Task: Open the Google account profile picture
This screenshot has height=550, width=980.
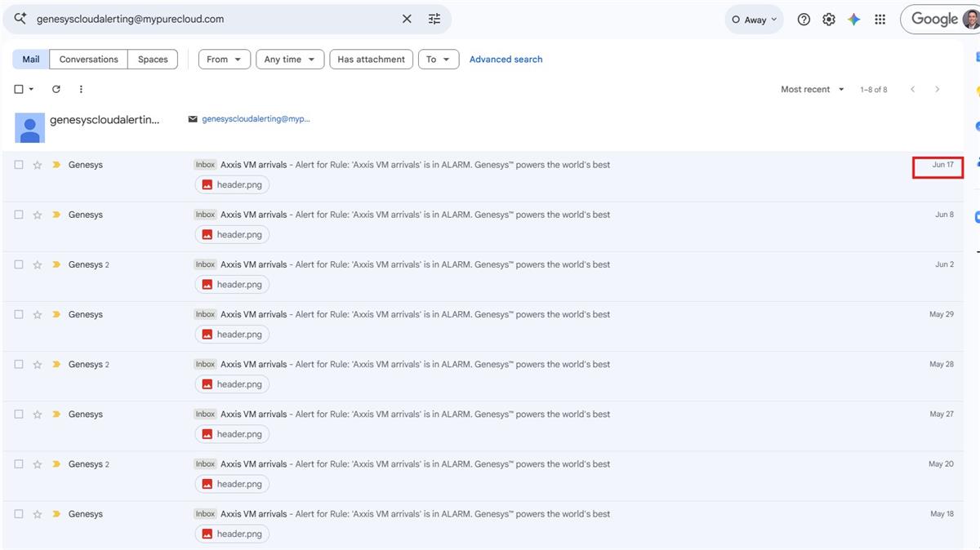Action: point(969,20)
